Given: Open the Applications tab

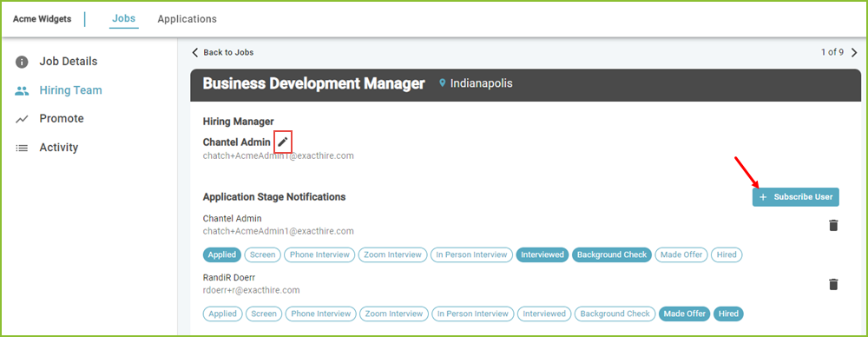Looking at the screenshot, I should point(187,19).
